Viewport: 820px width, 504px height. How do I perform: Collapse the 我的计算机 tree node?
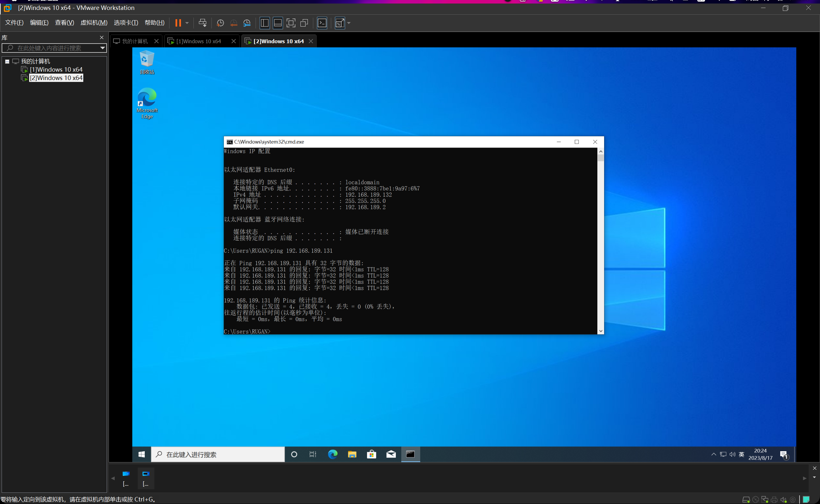7,61
